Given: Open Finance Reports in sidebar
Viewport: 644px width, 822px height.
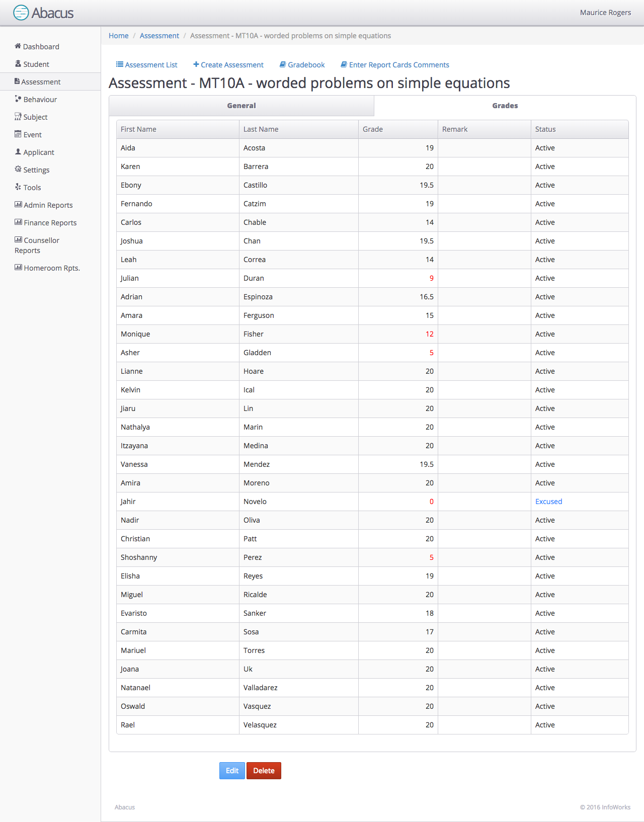Looking at the screenshot, I should (50, 223).
